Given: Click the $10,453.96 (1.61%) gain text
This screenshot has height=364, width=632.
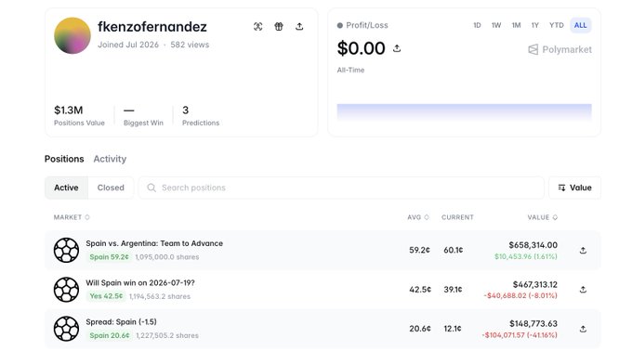Looking at the screenshot, I should [x=526, y=256].
